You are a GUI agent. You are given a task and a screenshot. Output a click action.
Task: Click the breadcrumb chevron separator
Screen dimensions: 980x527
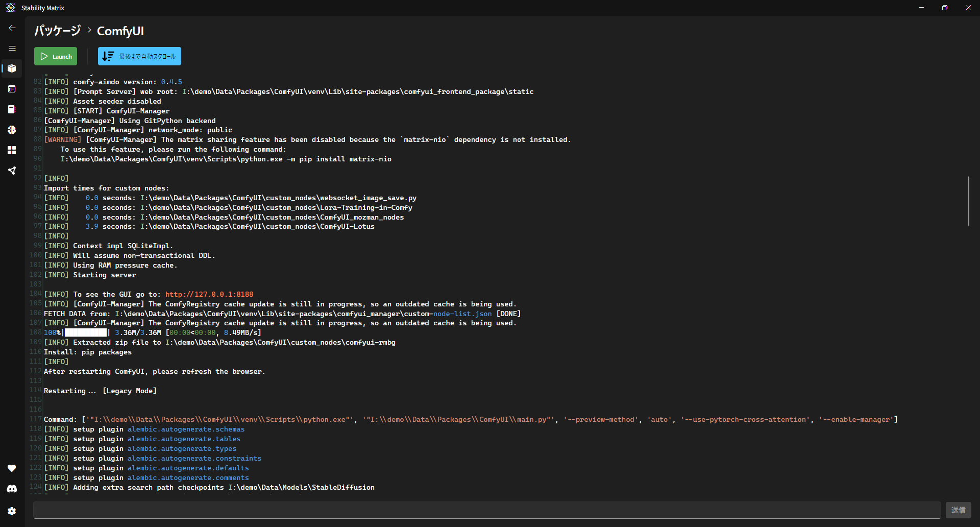tap(89, 31)
